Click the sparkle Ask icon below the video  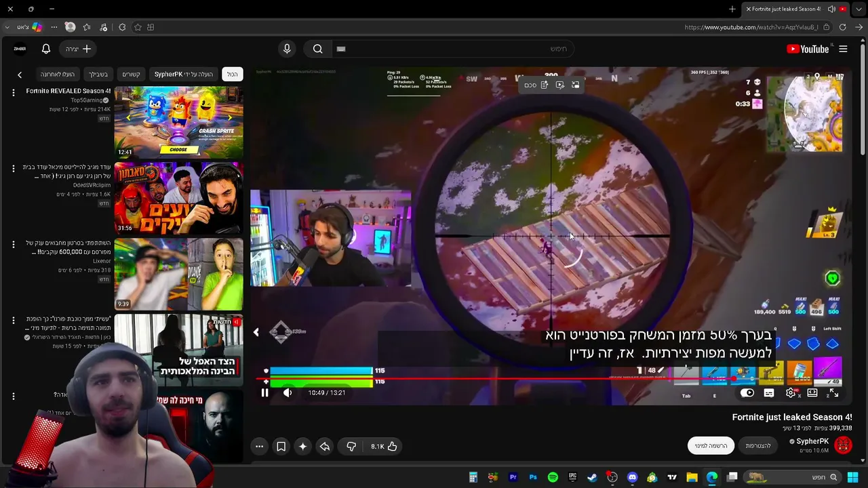point(302,446)
